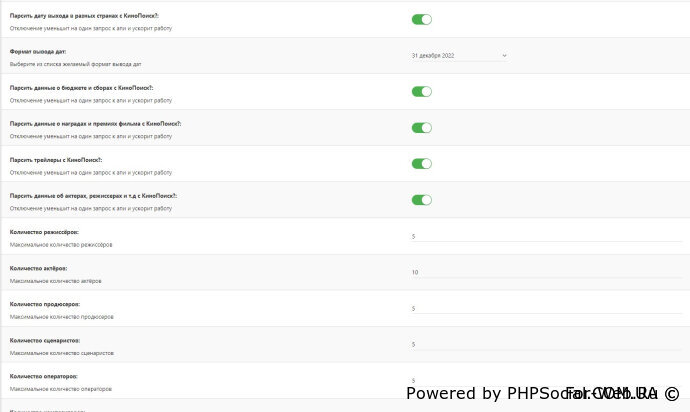The image size is (690, 412).
Task: Open the 'Powered by PHPSocial' footer link
Action: [480, 393]
